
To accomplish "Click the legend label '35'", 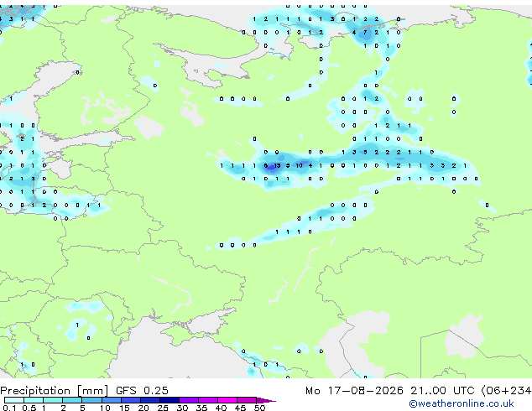I will tap(201, 408).
